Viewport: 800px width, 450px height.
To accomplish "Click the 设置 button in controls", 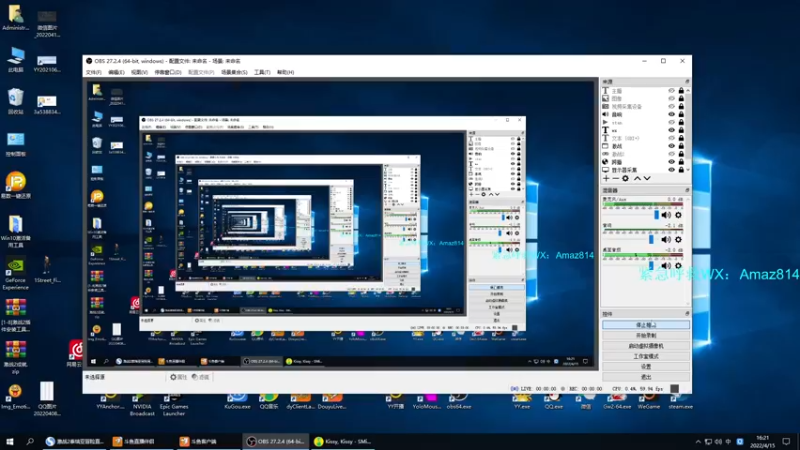I will pos(646,366).
